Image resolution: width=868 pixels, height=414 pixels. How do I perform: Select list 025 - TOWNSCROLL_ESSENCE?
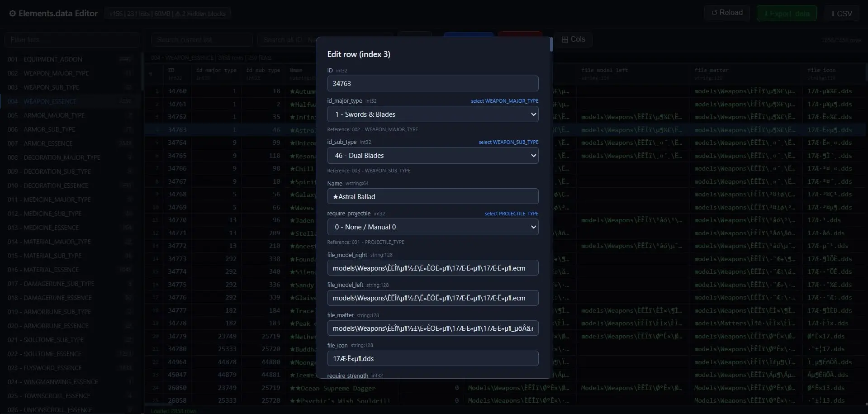70,396
